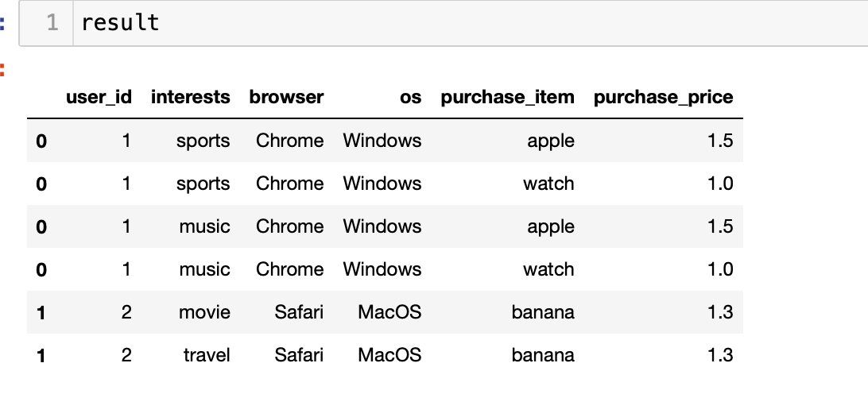The width and height of the screenshot is (868, 394).
Task: Click the 'Windows' cell in the first row
Action: pos(382,141)
